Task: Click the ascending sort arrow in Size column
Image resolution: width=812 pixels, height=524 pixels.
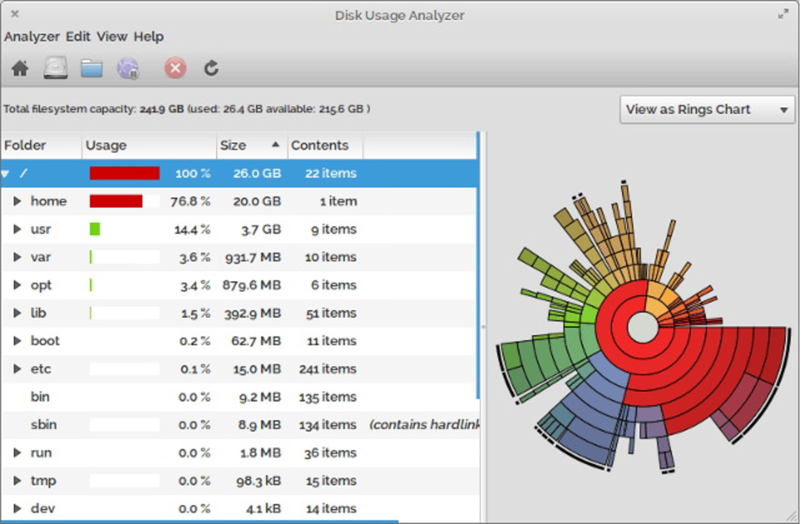Action: [x=275, y=145]
